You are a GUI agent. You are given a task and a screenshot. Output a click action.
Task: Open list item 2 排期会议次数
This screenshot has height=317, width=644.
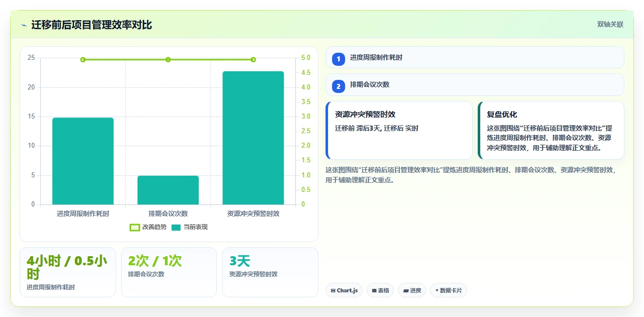475,84
